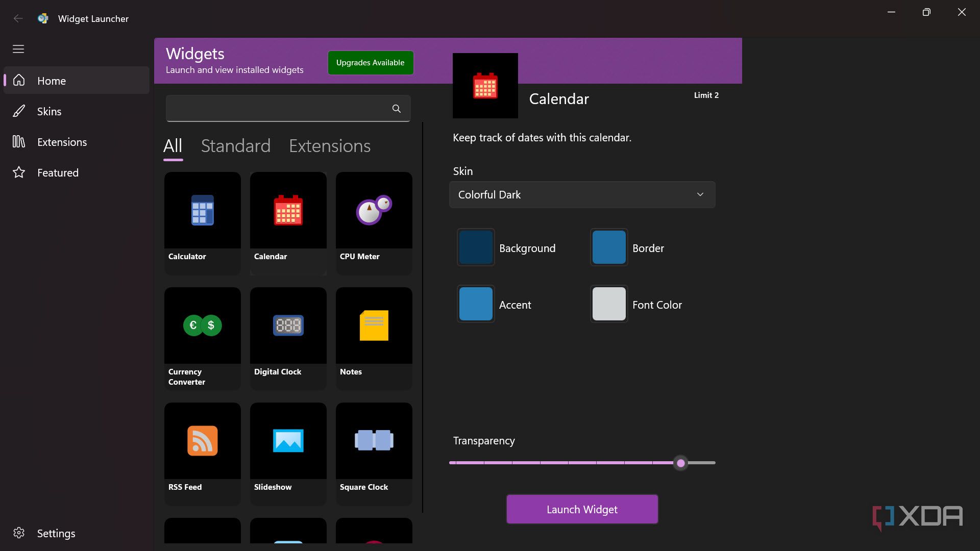The image size is (980, 551).
Task: Open the CPU Meter widget tile
Action: pos(374,223)
